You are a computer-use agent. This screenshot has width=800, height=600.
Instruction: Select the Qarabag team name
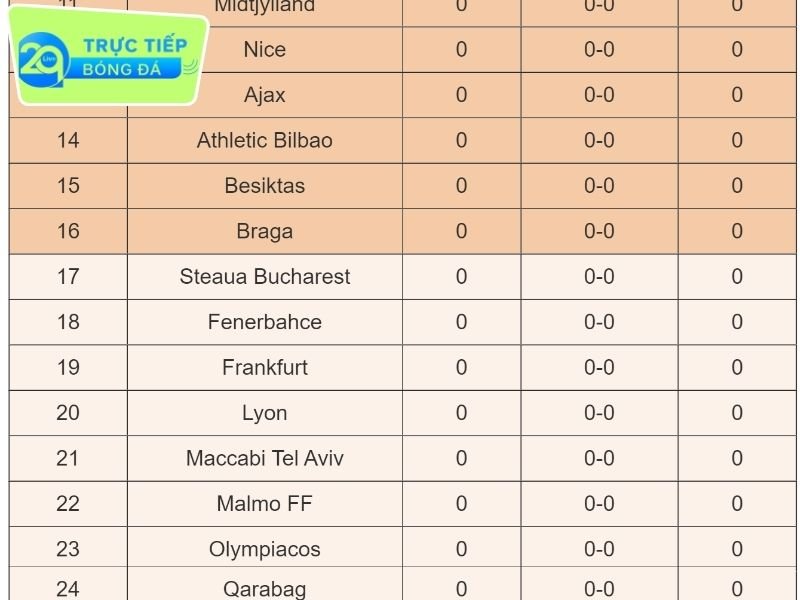click(x=265, y=589)
